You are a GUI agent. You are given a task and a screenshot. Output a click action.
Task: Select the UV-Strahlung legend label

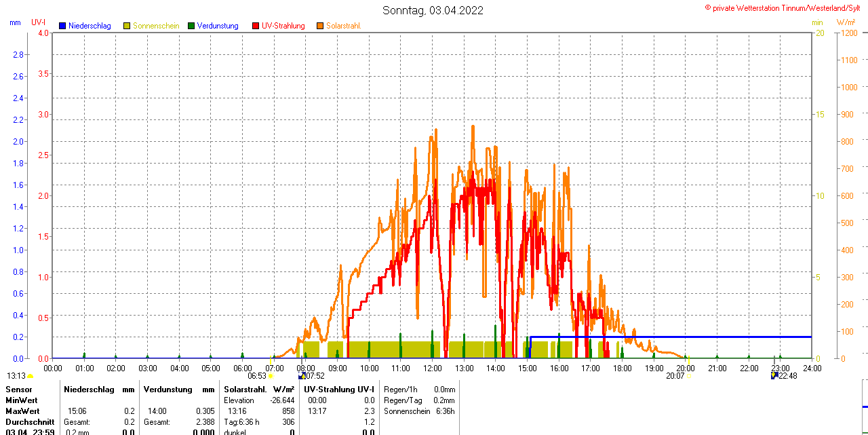pyautogui.click(x=283, y=26)
